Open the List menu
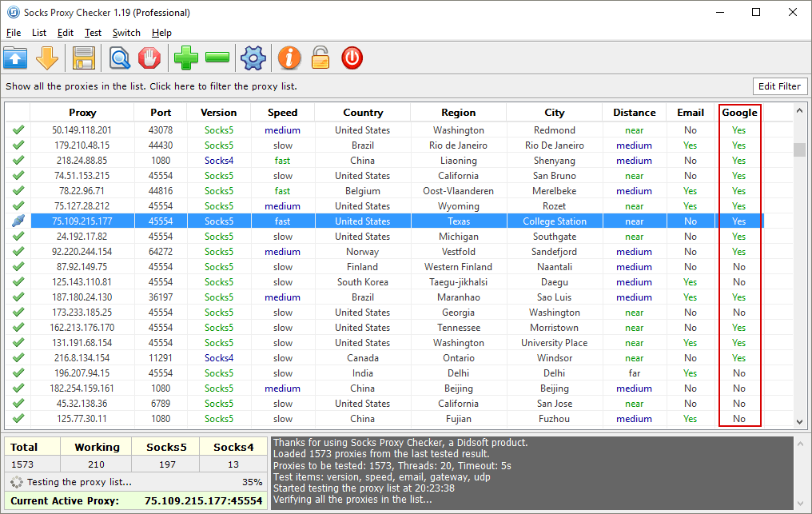 coord(38,33)
